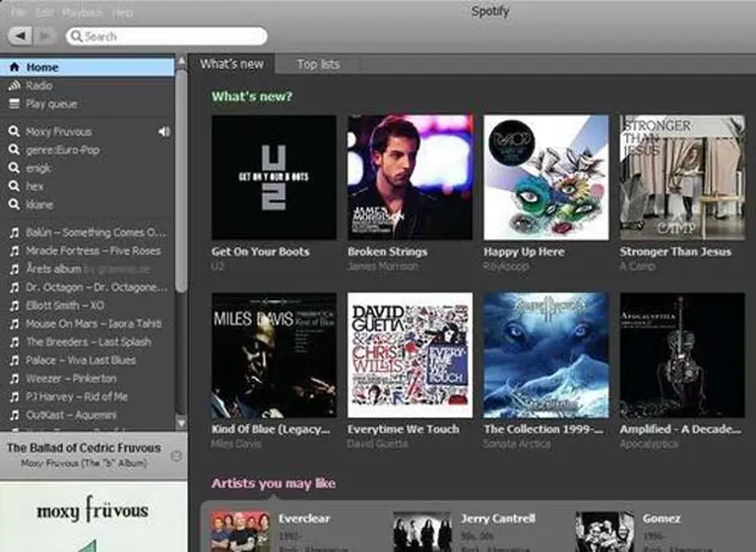Open the Everytime We Touch title link

(x=403, y=429)
